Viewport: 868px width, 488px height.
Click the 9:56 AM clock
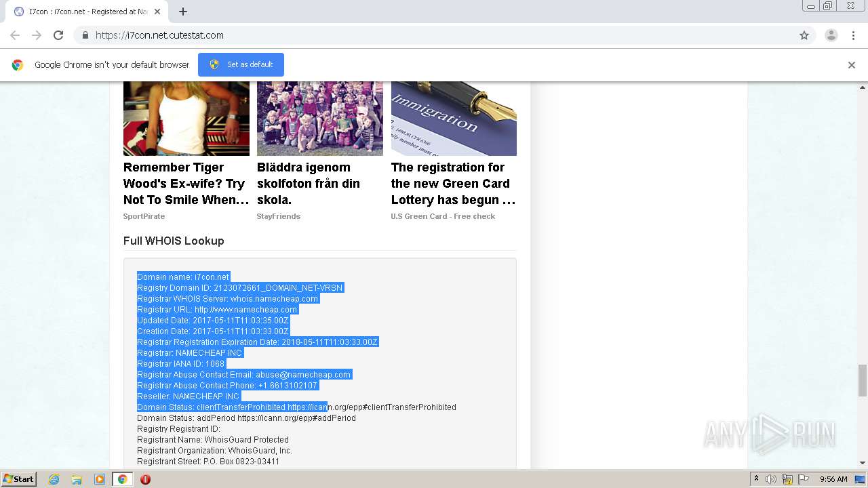pyautogui.click(x=833, y=479)
